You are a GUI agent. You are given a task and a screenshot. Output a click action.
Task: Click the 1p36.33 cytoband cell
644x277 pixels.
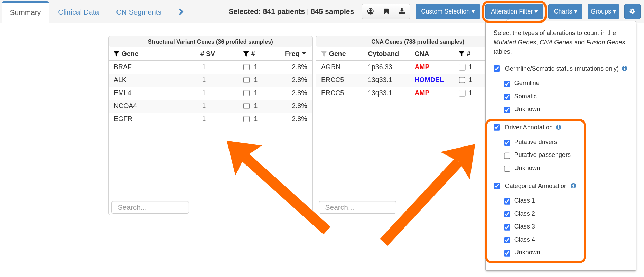tap(380, 67)
